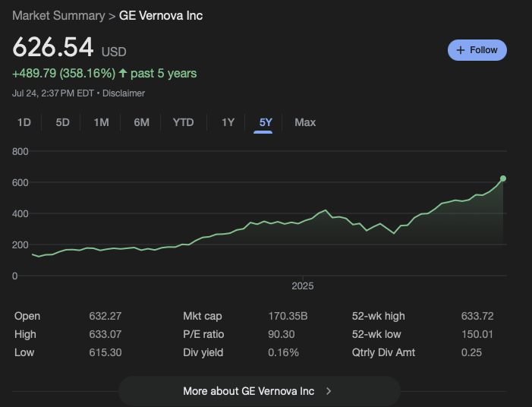Switch to the YTD time range
The width and height of the screenshot is (532, 407).
click(x=183, y=122)
